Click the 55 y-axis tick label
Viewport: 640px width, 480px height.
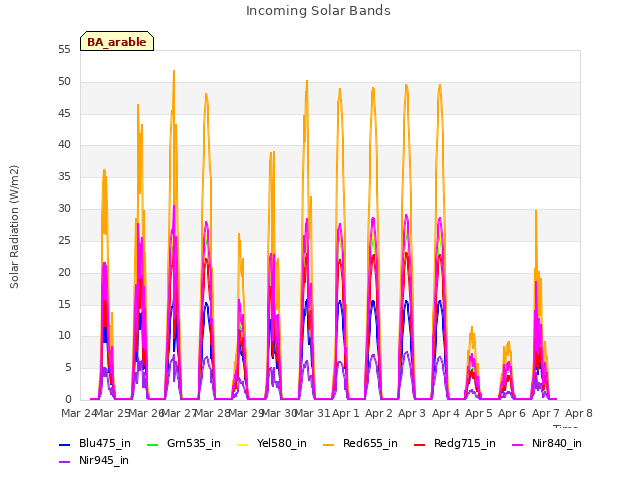tap(64, 50)
